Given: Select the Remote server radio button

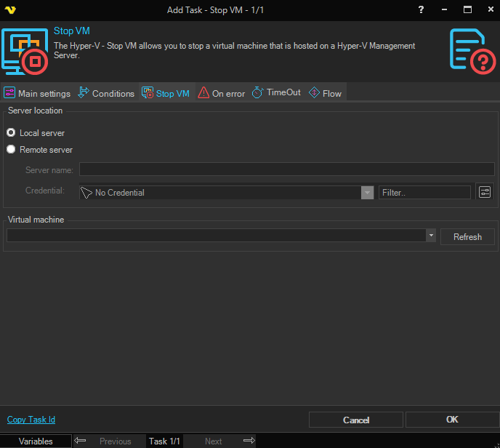Looking at the screenshot, I should pyautogui.click(x=11, y=150).
